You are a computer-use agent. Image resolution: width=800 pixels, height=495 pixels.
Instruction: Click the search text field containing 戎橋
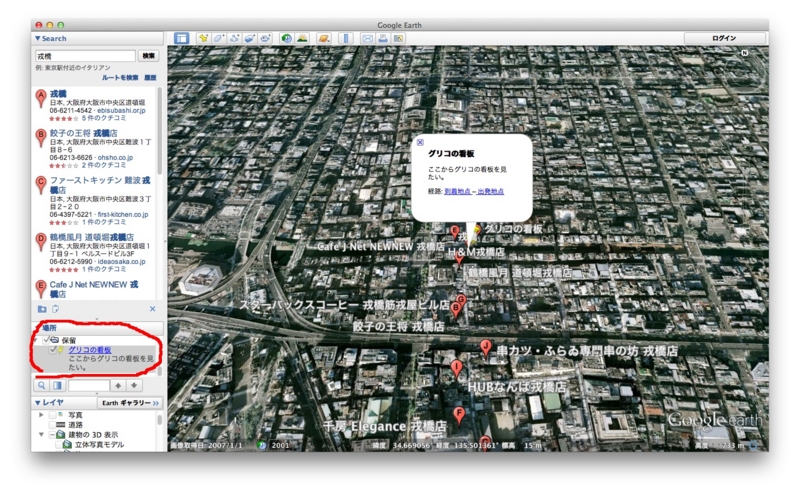tap(85, 56)
